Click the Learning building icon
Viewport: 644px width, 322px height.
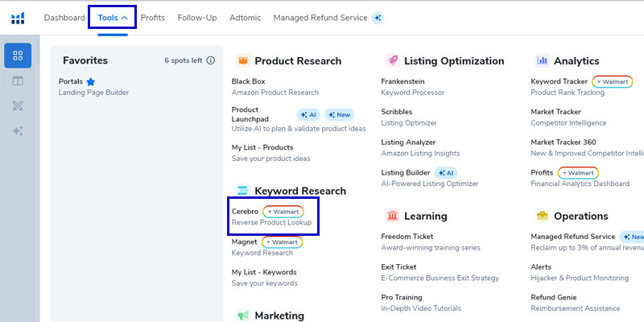tap(392, 216)
